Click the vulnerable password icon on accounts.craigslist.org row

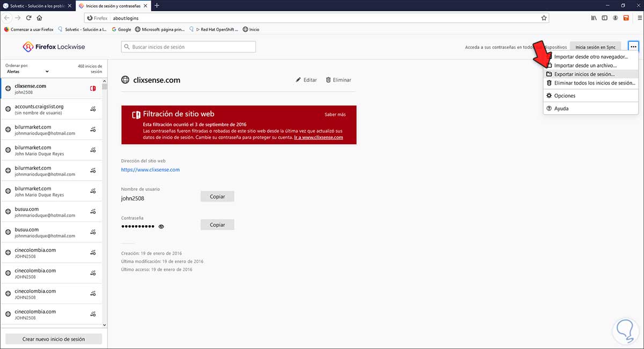(x=93, y=109)
